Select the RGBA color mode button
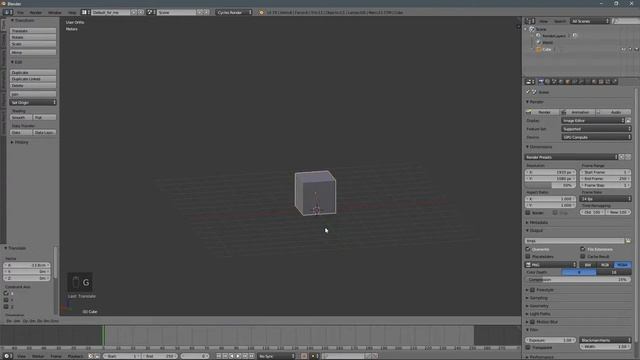Screen dimensions: 640x360 tap(622, 265)
